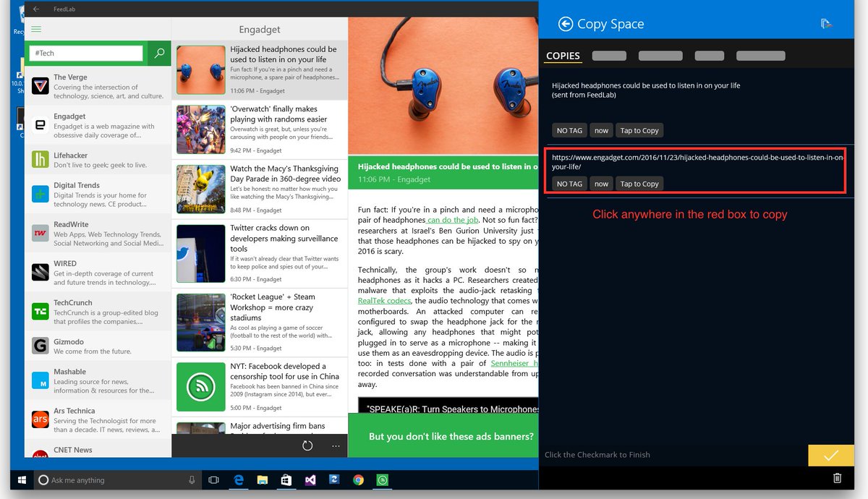Toggle NO TAG on the headline copy
Image resolution: width=868 pixels, height=499 pixels.
click(x=569, y=130)
